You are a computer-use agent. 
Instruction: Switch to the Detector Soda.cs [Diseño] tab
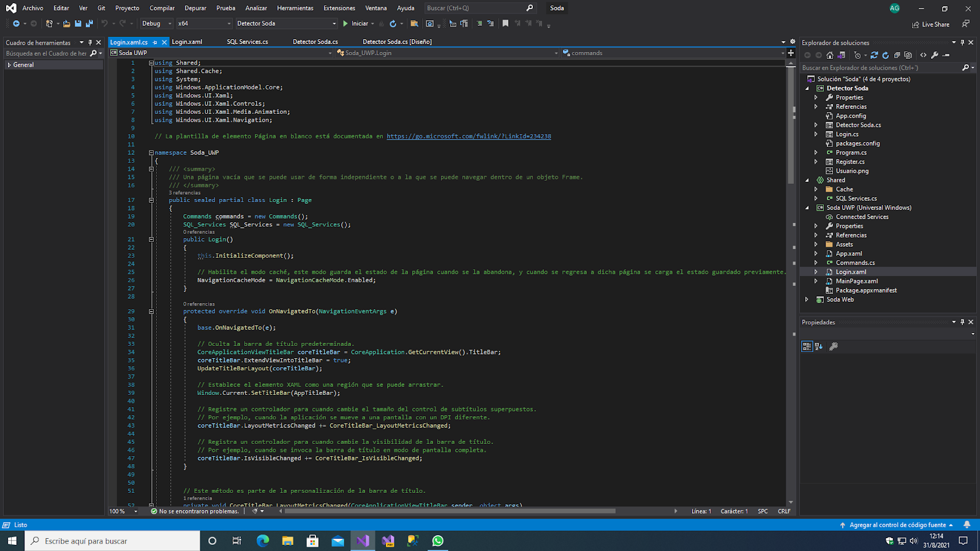397,42
